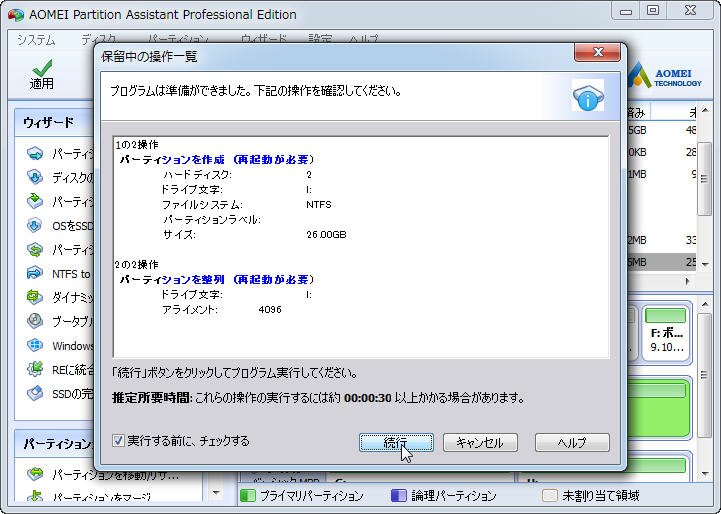This screenshot has width=721, height=514.
Task: Expand the left panel bottom dropdown arrow
Action: pos(216,493)
